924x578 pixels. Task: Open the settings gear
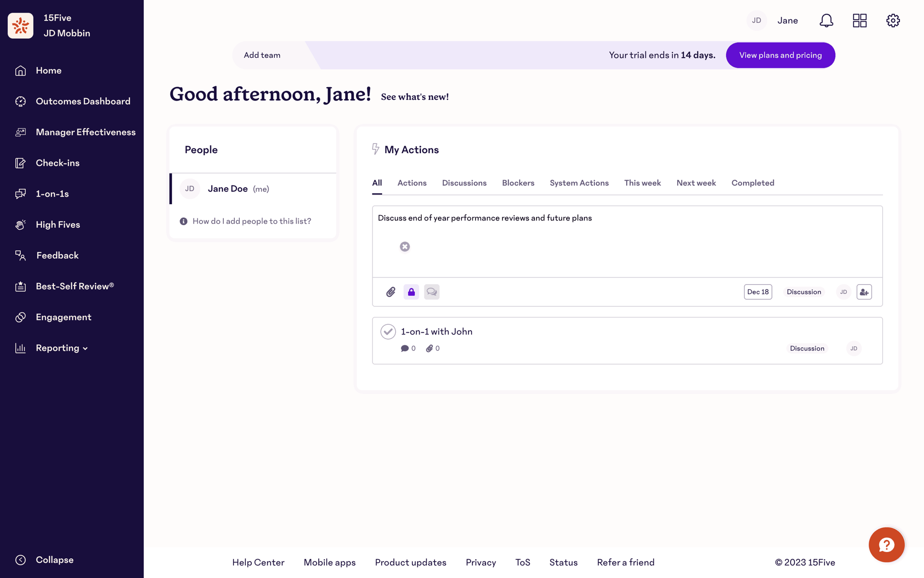pyautogui.click(x=893, y=20)
